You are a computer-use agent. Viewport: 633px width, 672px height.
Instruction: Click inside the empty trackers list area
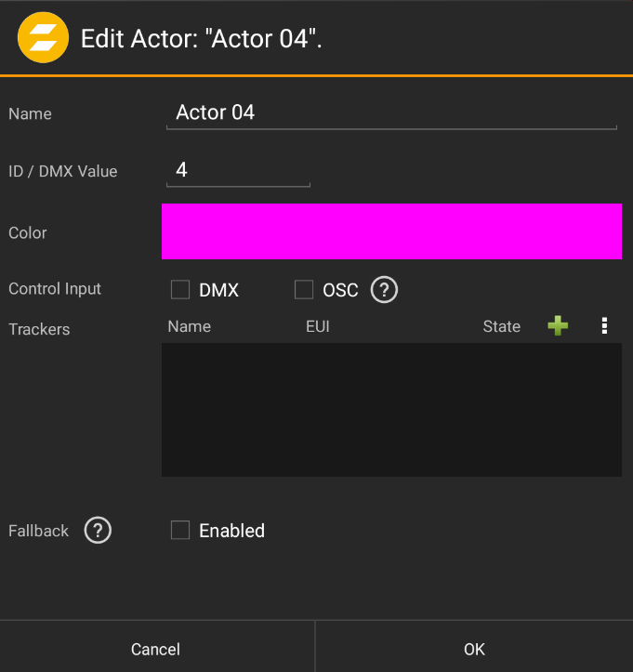click(391, 410)
